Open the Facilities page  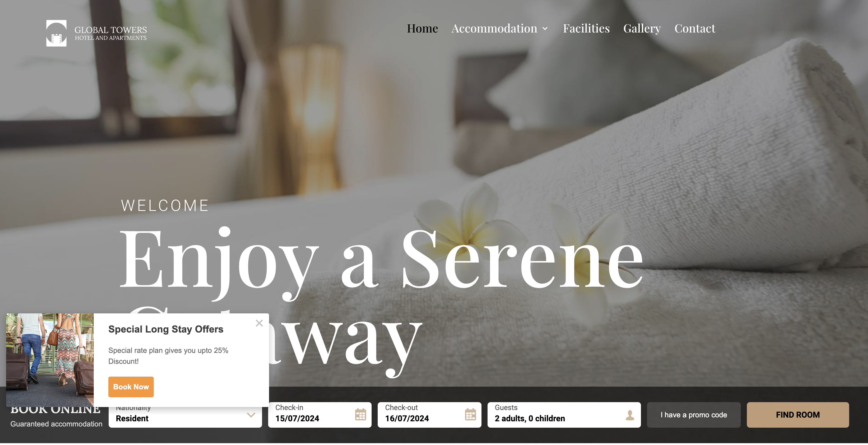586,28
